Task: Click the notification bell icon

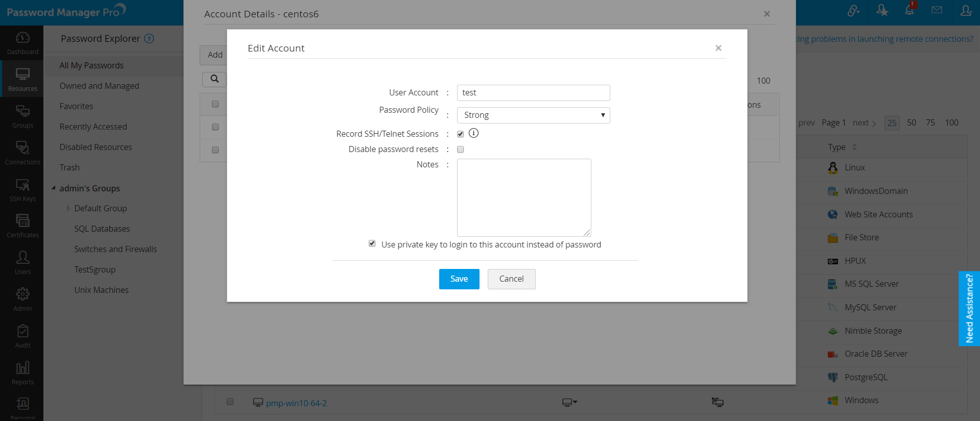Action: [x=910, y=10]
